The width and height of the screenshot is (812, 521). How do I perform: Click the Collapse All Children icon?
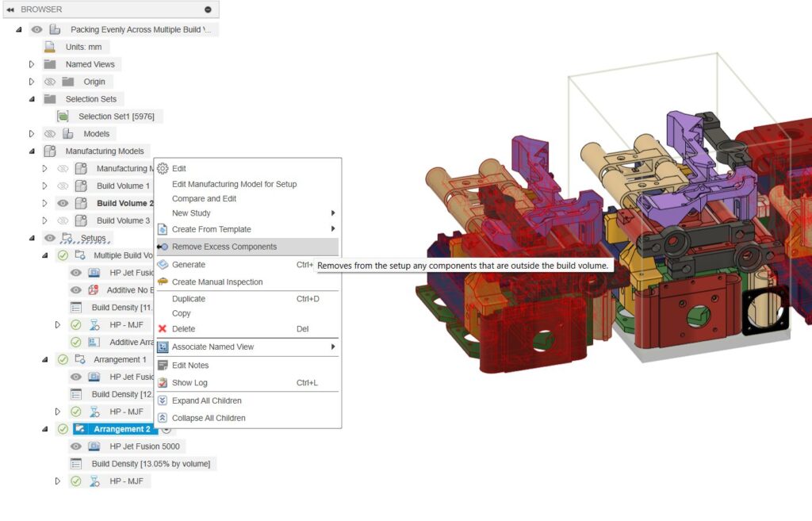point(163,418)
